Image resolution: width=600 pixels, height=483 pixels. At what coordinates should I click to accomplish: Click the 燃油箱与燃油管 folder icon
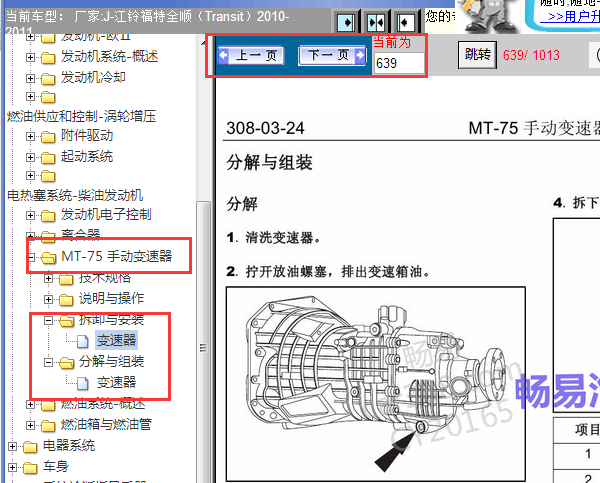coord(48,426)
